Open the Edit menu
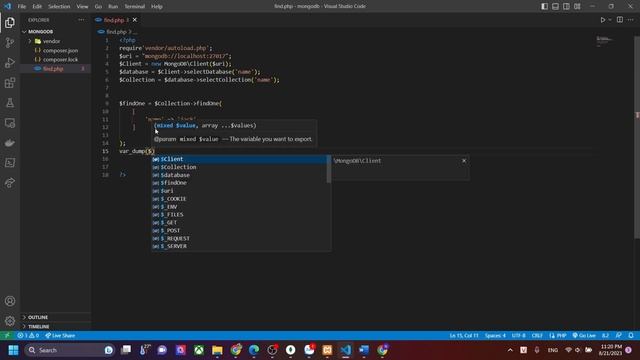 37,7
